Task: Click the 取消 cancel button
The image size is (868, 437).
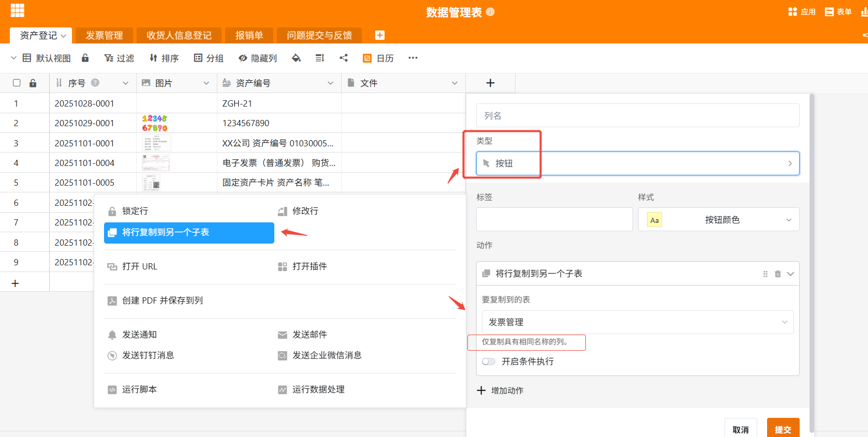Action: coord(740,429)
